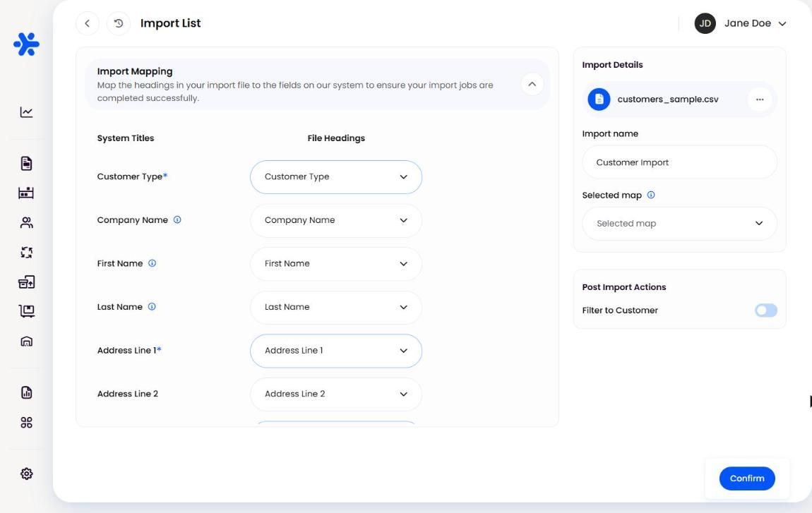This screenshot has width=812, height=513.
Task: Open the sync arrows icon in sidebar
Action: 26,252
